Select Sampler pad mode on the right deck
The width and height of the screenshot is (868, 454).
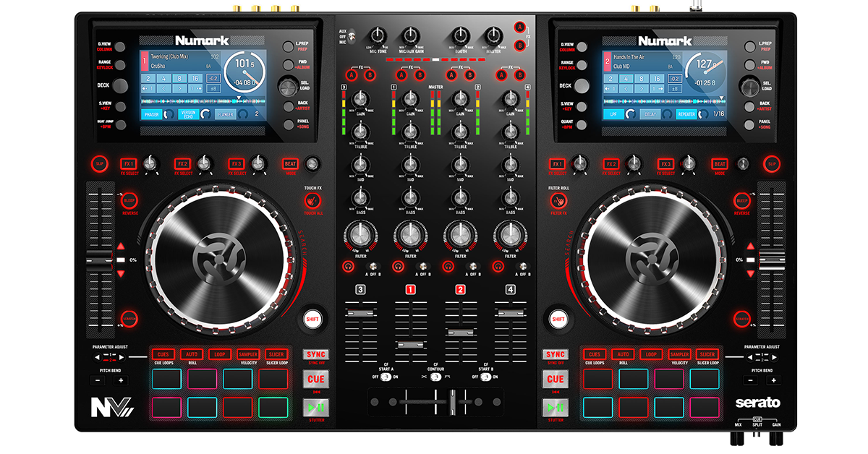[x=679, y=354]
